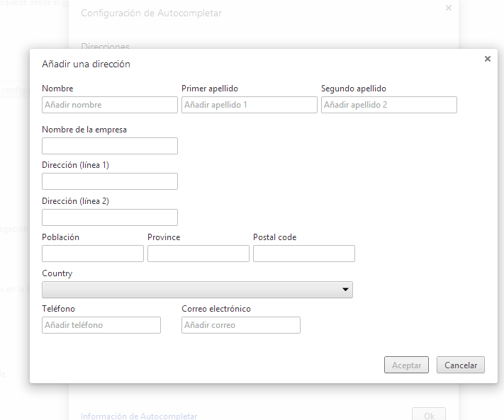Click the Province text field
This screenshot has width=504, height=420.
click(x=198, y=254)
